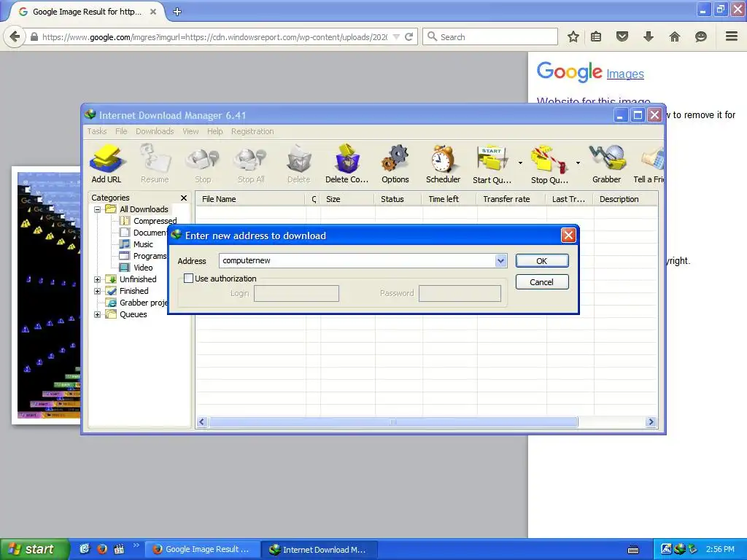Open the URL bar history dropdown
This screenshot has width=747, height=560.
pos(396,36)
